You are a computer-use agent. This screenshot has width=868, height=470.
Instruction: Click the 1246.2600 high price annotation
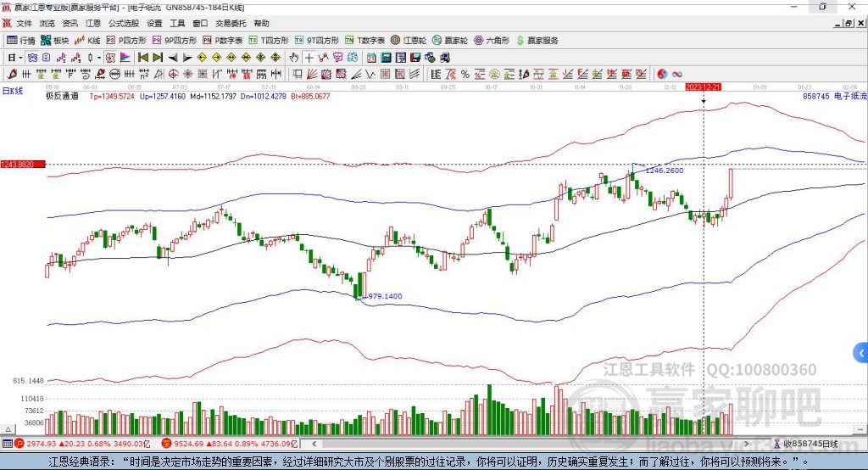click(665, 171)
